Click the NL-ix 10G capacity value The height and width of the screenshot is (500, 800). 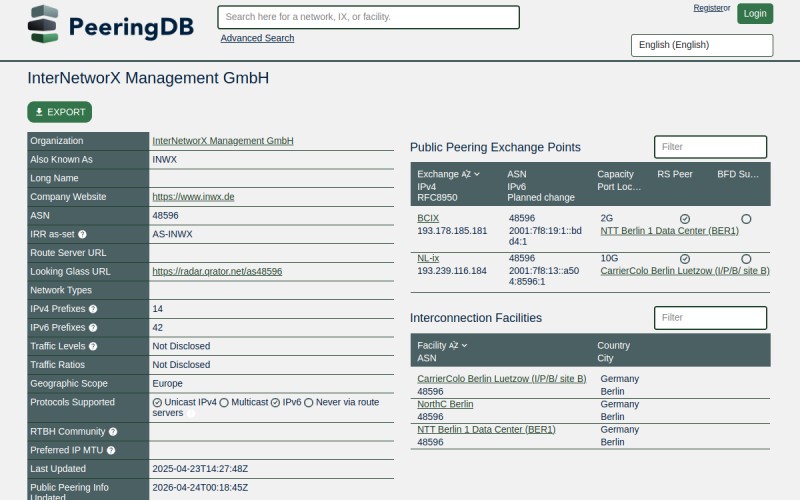pyautogui.click(x=609, y=258)
